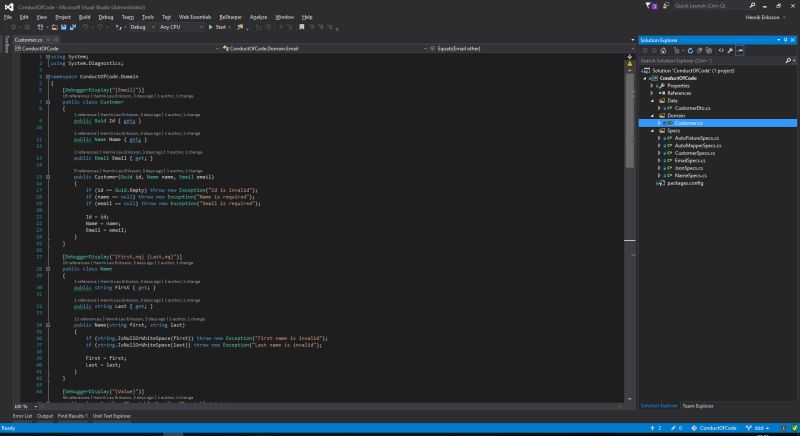The image size is (800, 436).
Task: Open the Analyze menu
Action: click(x=258, y=17)
